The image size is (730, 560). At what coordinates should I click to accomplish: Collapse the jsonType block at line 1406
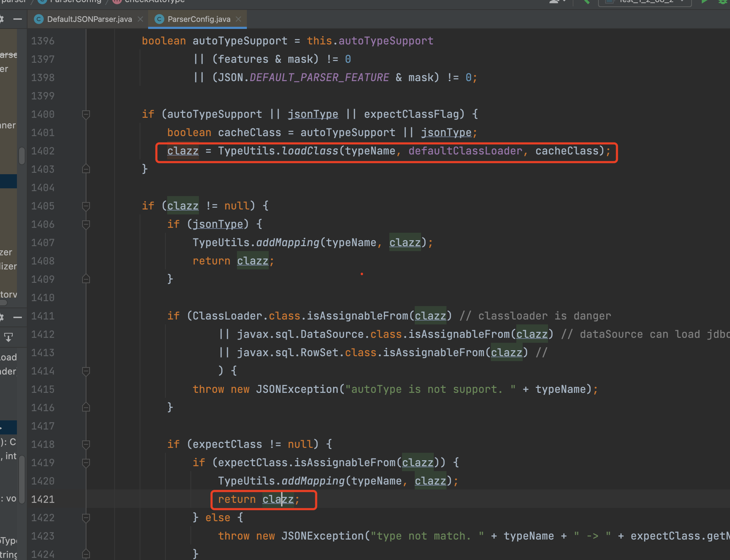86,224
